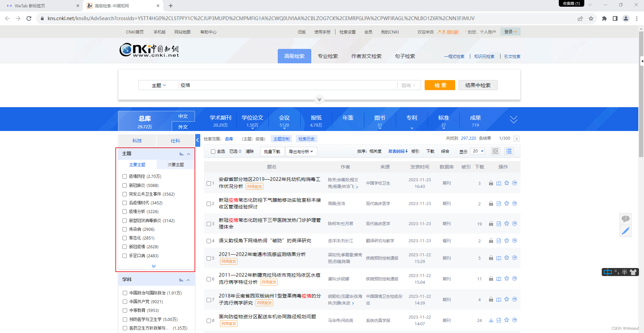Open the display count 20 dropdown
This screenshot has width=644, height=333.
[478, 151]
